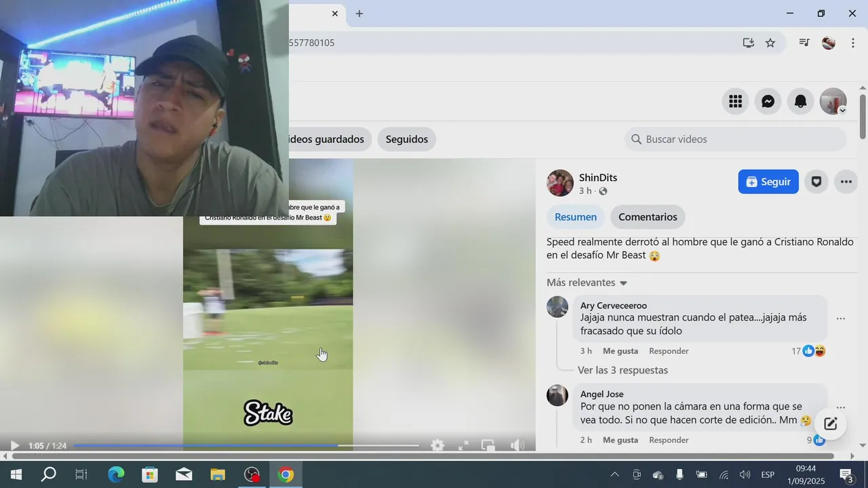Viewport: 868px width, 488px height.
Task: Open the ShinDits profile picture
Action: pos(560,183)
